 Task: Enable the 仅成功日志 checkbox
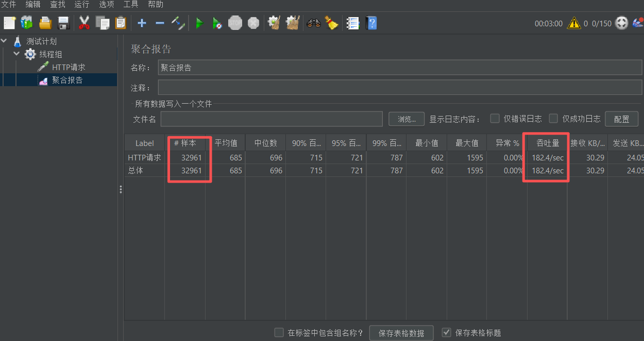553,118
